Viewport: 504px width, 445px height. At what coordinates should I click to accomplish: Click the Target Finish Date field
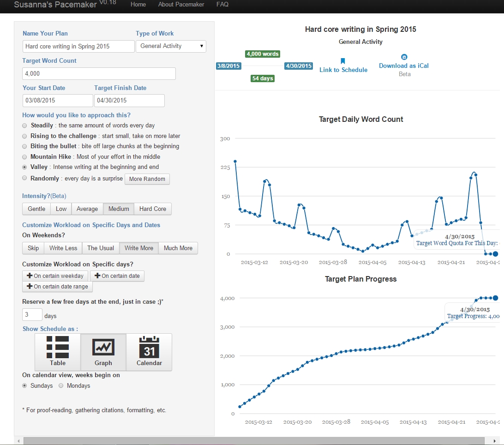(x=129, y=101)
